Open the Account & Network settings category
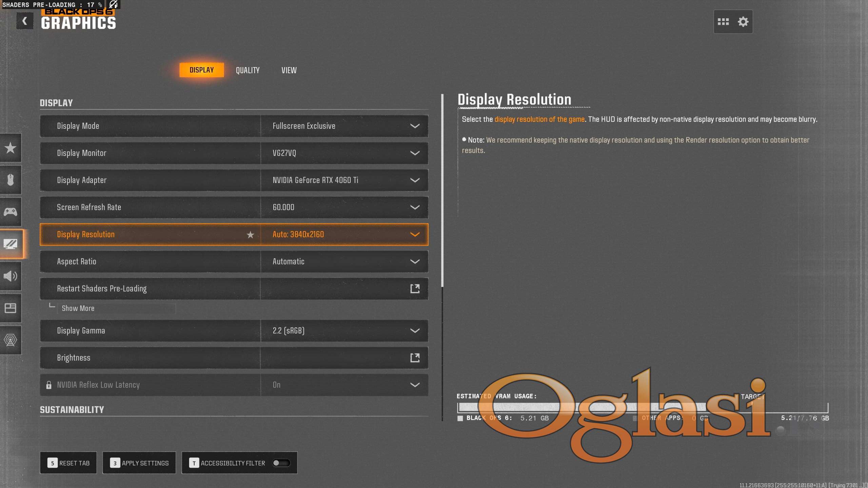Image resolution: width=868 pixels, height=488 pixels. (11, 340)
